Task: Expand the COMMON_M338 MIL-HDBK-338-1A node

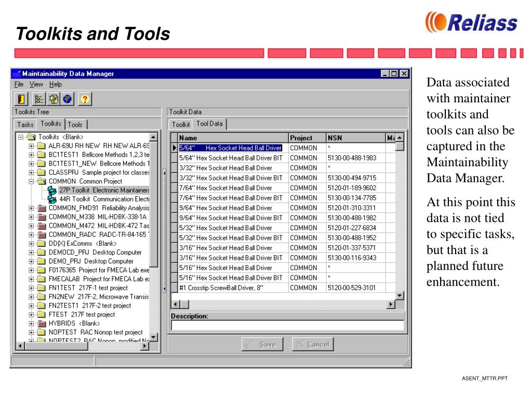Action: click(31, 217)
